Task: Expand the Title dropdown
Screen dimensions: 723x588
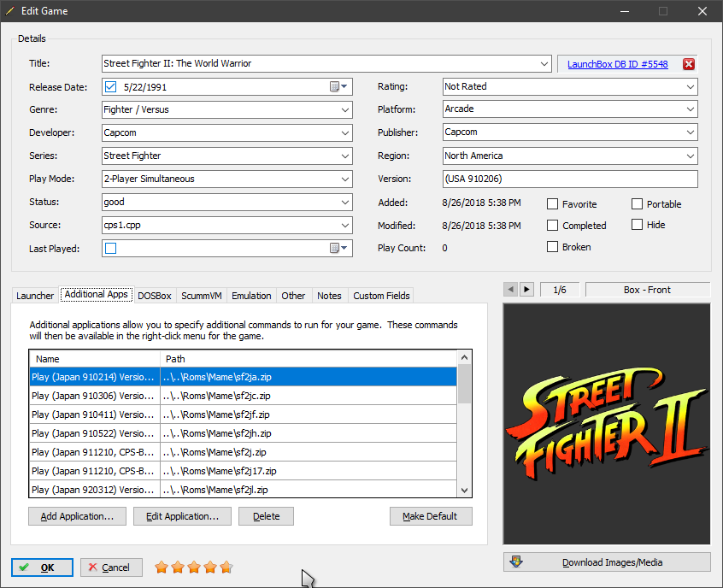Action: click(x=544, y=63)
